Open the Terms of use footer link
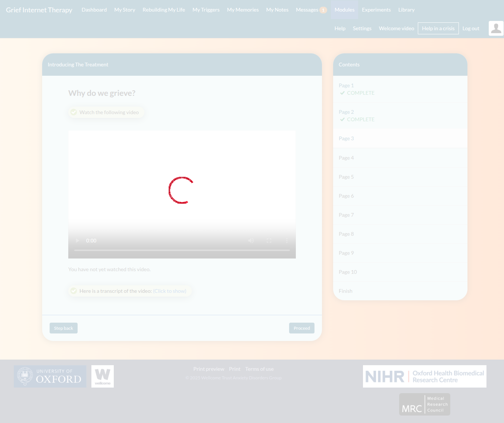The image size is (504, 423). [259, 369]
